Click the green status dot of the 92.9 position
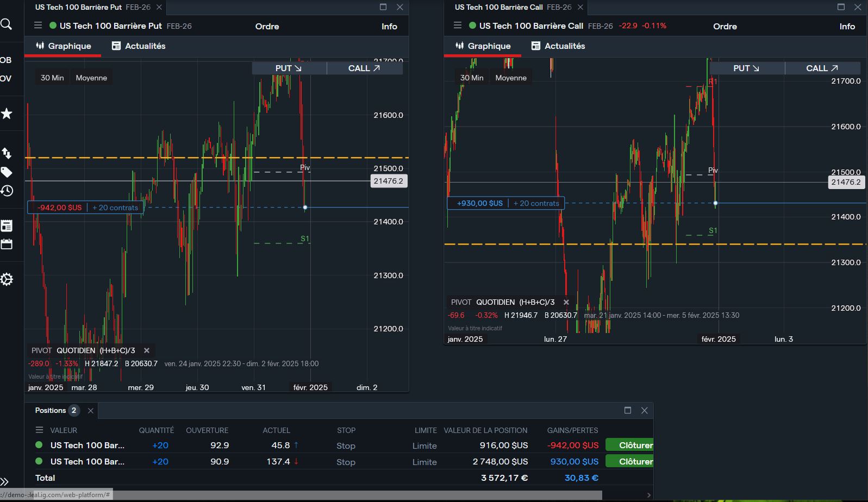The image size is (868, 502). point(39,445)
